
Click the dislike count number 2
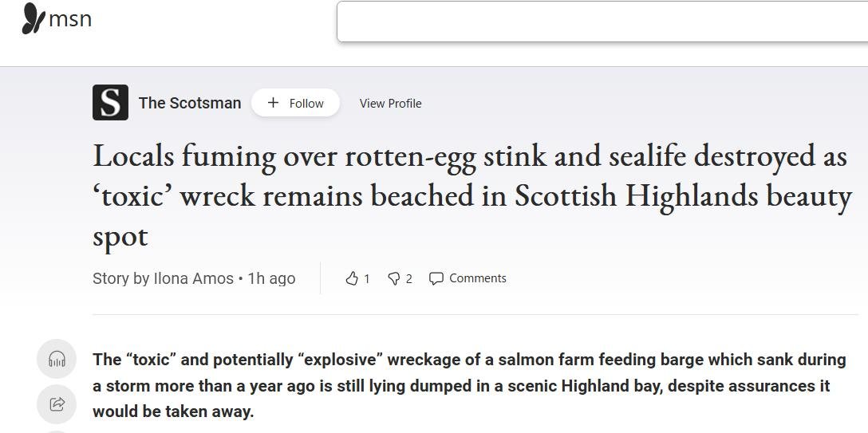[409, 278]
